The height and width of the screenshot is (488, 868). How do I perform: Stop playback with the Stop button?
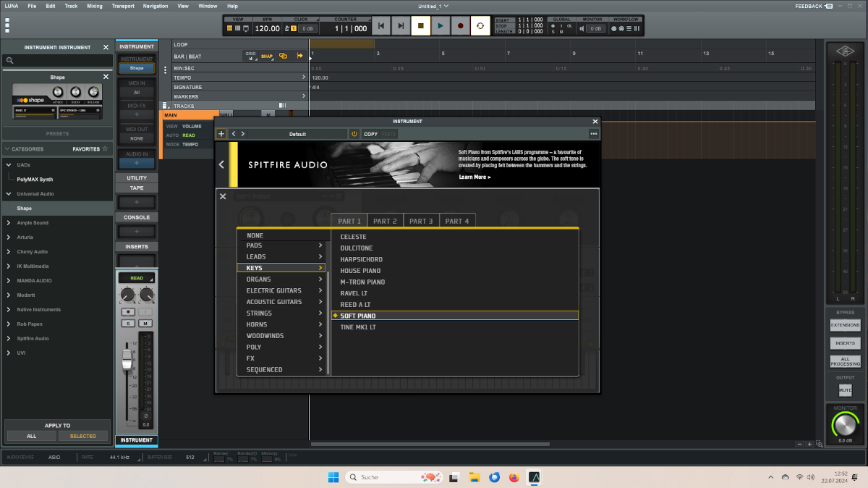(420, 27)
